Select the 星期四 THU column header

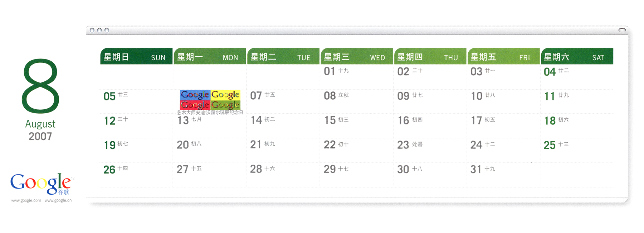430,56
